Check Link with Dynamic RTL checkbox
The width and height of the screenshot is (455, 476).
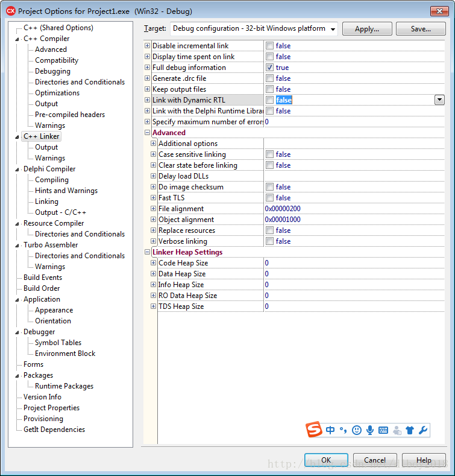click(x=269, y=100)
